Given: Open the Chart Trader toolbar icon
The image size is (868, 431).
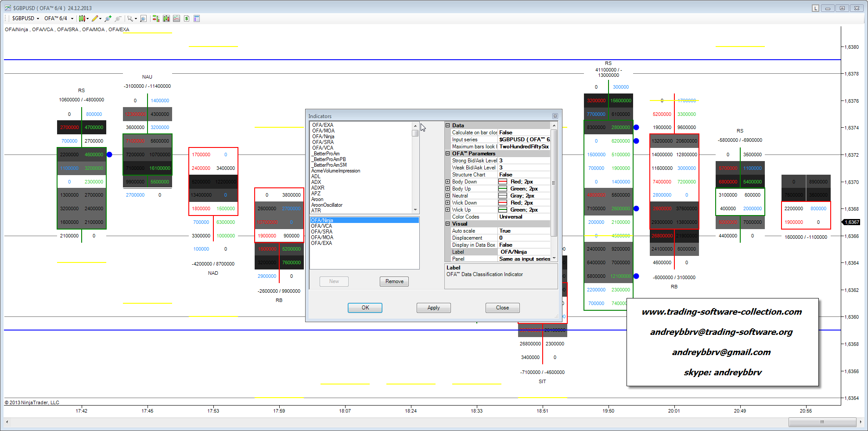Looking at the screenshot, I should click(x=155, y=18).
